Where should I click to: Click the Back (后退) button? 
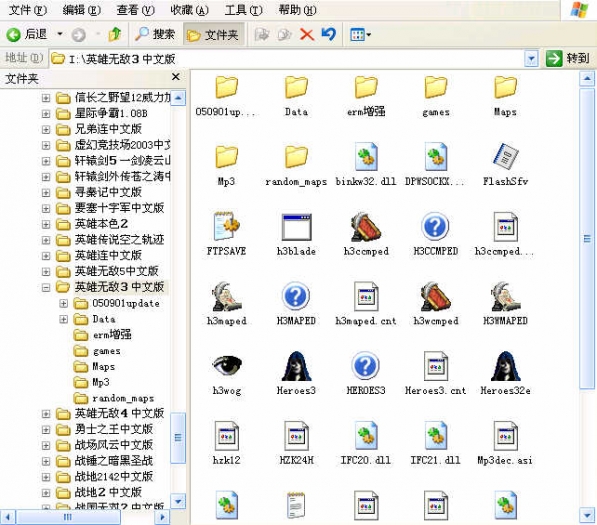27,35
